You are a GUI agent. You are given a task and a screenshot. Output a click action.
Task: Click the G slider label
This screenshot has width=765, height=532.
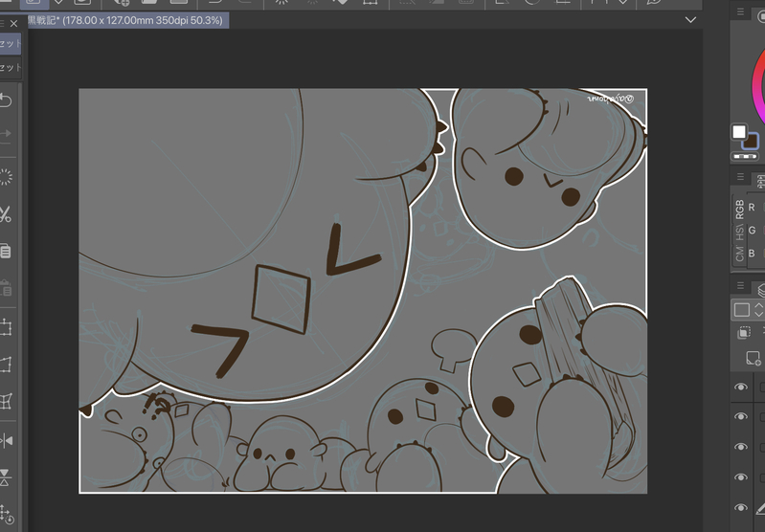(752, 231)
